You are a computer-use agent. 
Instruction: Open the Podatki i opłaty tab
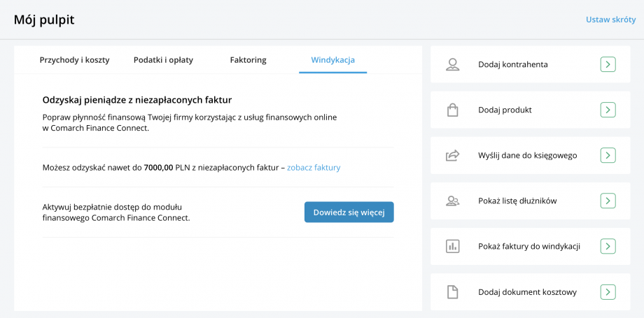[x=163, y=60]
